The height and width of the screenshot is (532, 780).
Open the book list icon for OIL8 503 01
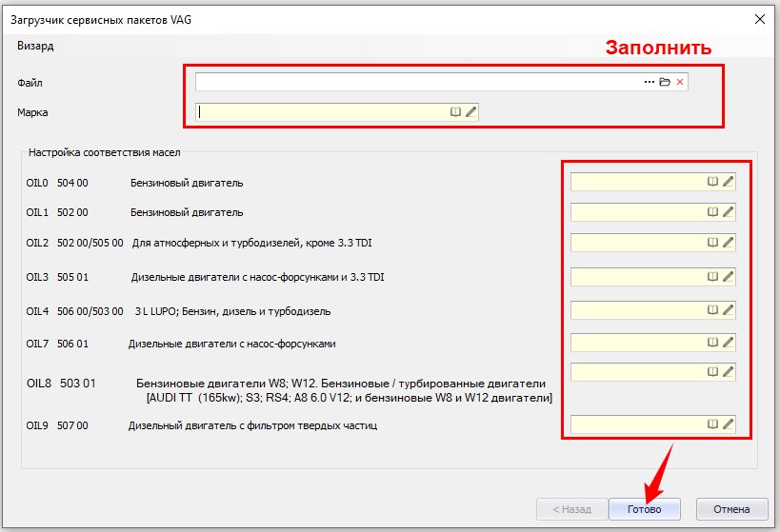pyautogui.click(x=712, y=371)
